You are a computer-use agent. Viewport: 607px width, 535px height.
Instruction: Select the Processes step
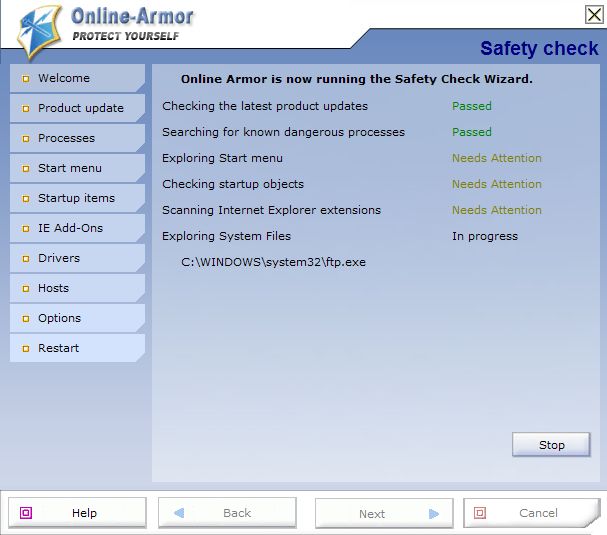tap(77, 138)
